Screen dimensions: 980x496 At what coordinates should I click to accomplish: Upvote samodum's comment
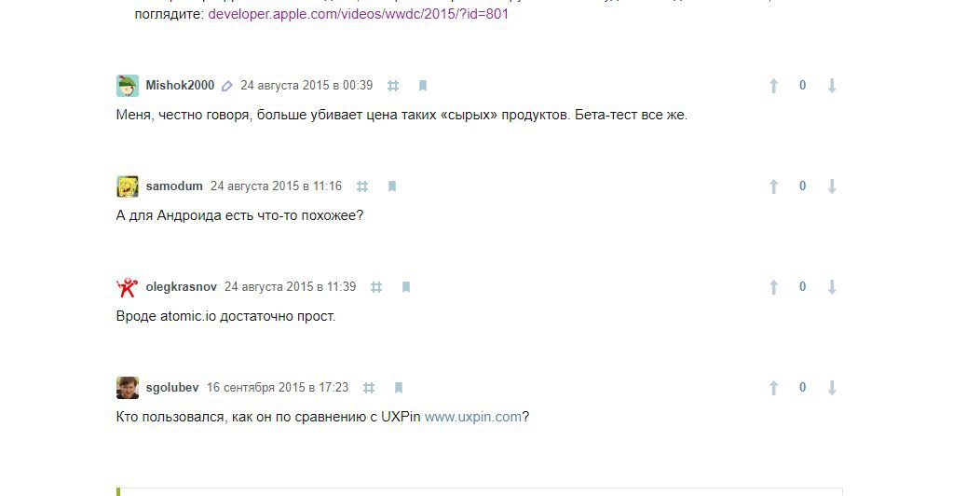pos(773,186)
